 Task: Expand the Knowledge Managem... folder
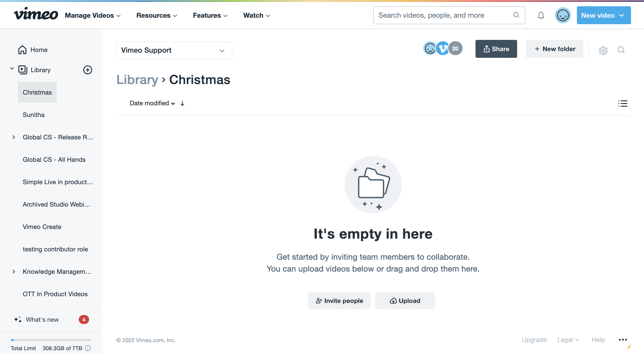[x=13, y=271]
